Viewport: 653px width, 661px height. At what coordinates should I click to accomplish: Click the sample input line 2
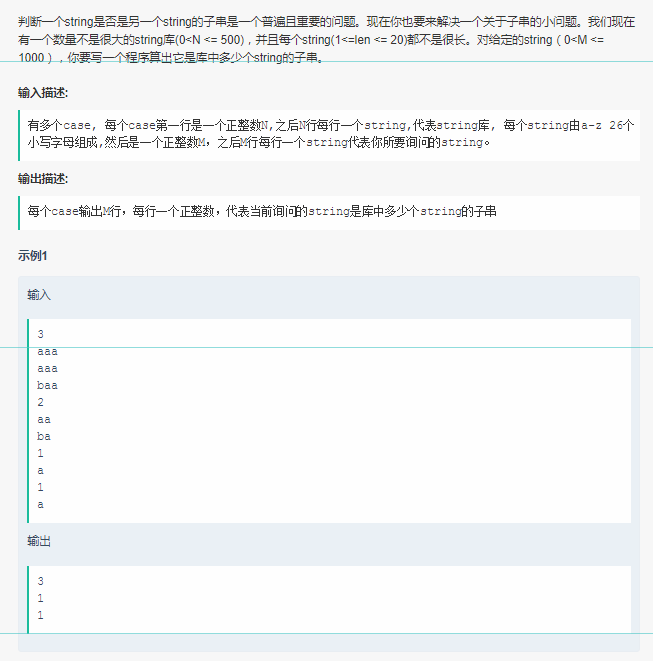(40, 402)
